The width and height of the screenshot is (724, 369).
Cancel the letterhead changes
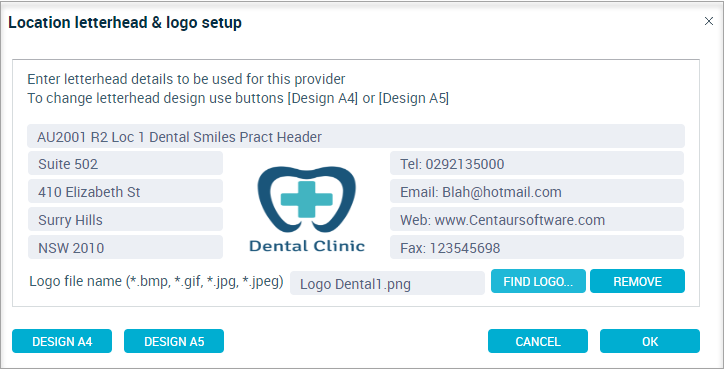(538, 341)
